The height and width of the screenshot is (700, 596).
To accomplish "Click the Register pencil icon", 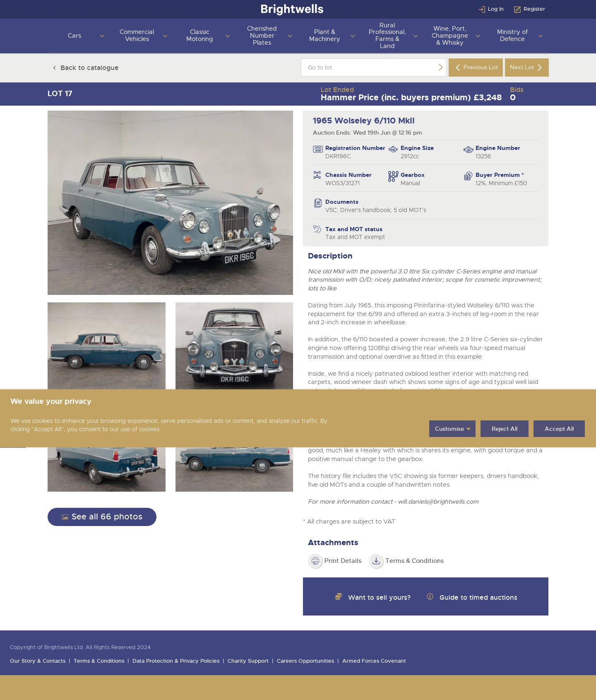I will [x=517, y=9].
